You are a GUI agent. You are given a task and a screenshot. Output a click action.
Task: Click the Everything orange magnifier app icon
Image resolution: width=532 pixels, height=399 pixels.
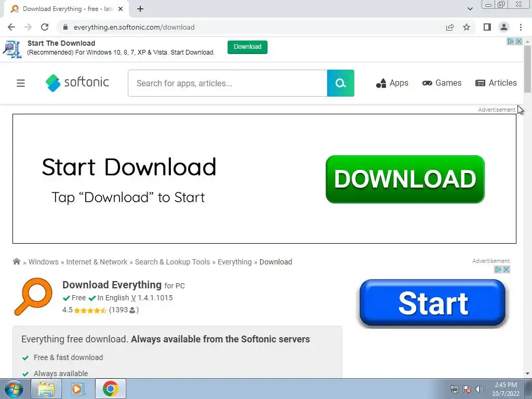pyautogui.click(x=33, y=297)
